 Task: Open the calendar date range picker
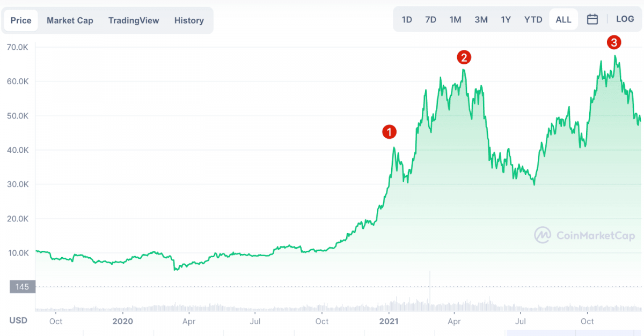(x=592, y=20)
